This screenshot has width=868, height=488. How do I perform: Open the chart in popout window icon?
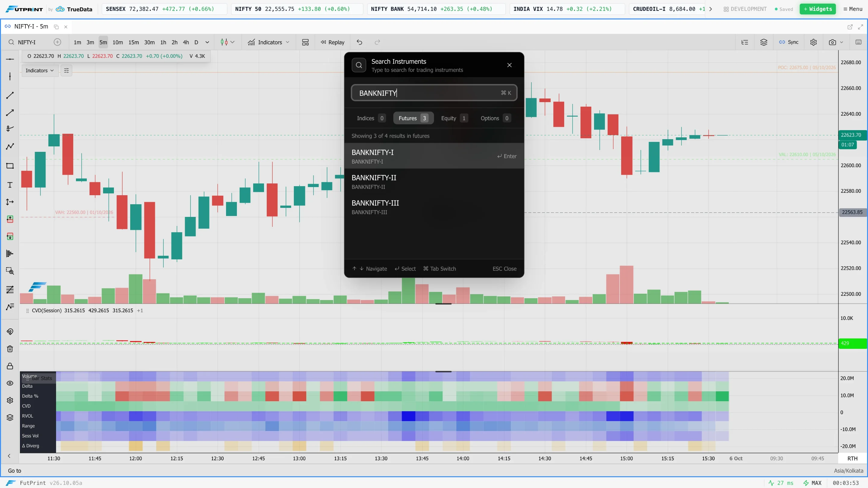(850, 27)
